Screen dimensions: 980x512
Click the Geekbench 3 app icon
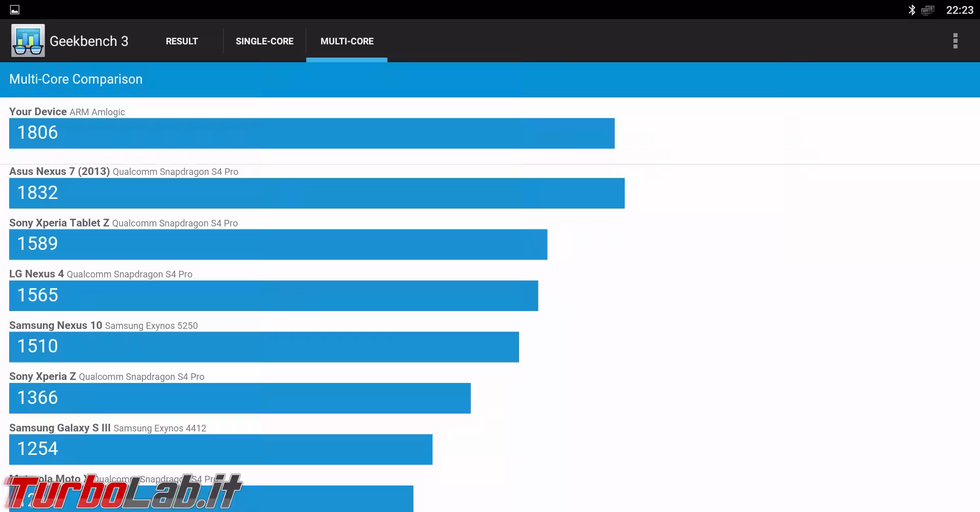click(28, 41)
